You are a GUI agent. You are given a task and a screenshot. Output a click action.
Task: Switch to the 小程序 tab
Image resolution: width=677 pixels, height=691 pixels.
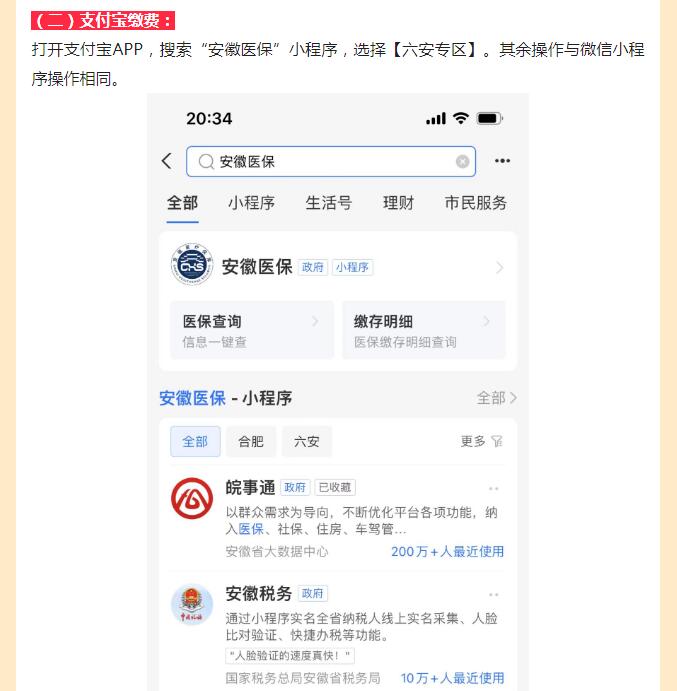[251, 203]
